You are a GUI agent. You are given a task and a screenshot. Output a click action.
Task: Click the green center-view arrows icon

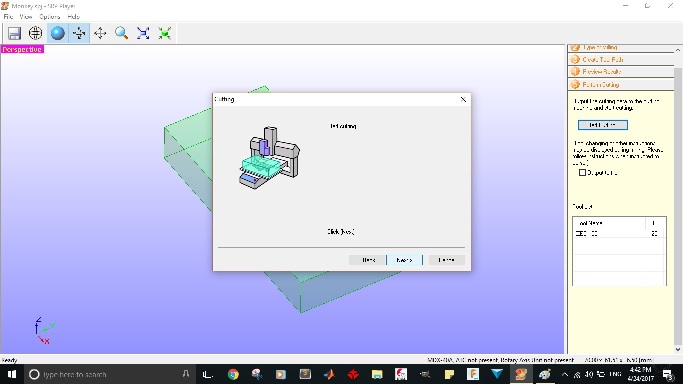[164, 33]
